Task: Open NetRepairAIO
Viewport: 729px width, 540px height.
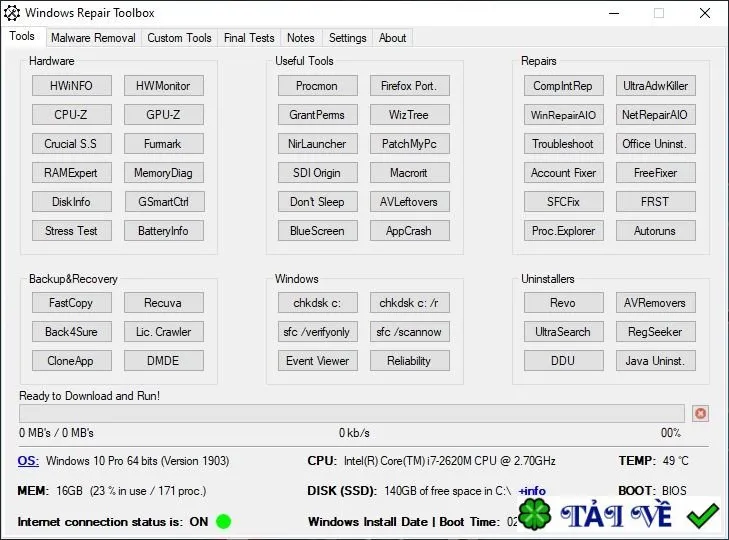Action: [x=656, y=114]
